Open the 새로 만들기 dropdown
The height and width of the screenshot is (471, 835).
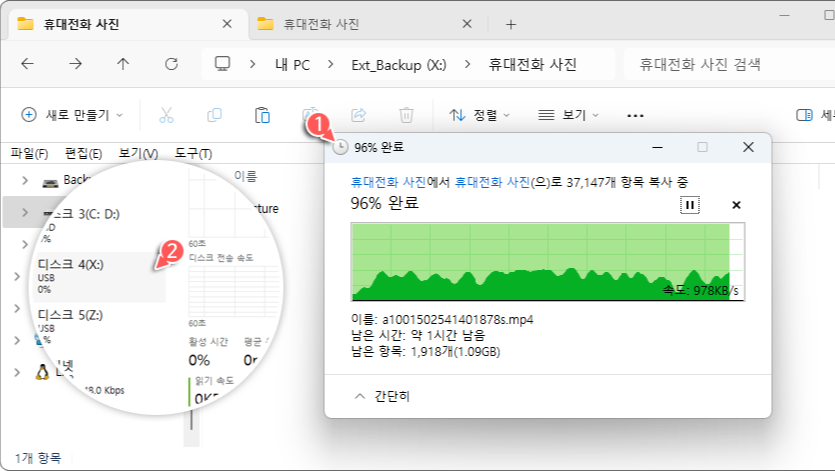tap(72, 115)
